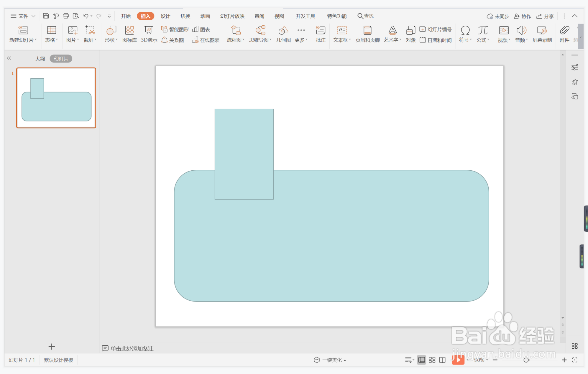Viewport: 588px width, 374px height.
Task: Open the 文件 menu dropdown arrow
Action: point(33,16)
